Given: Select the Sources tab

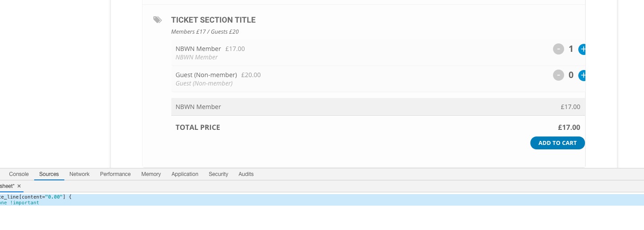Looking at the screenshot, I should [49, 174].
